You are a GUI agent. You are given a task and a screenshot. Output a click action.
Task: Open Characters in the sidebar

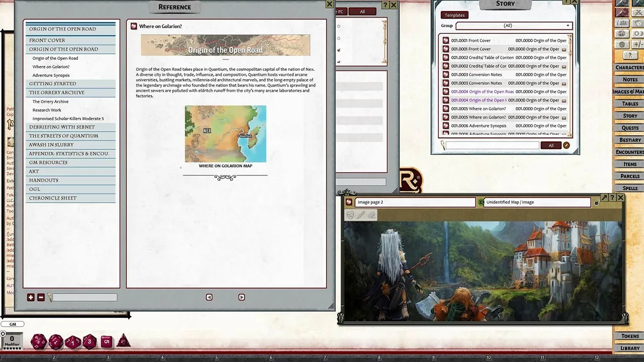click(x=629, y=67)
